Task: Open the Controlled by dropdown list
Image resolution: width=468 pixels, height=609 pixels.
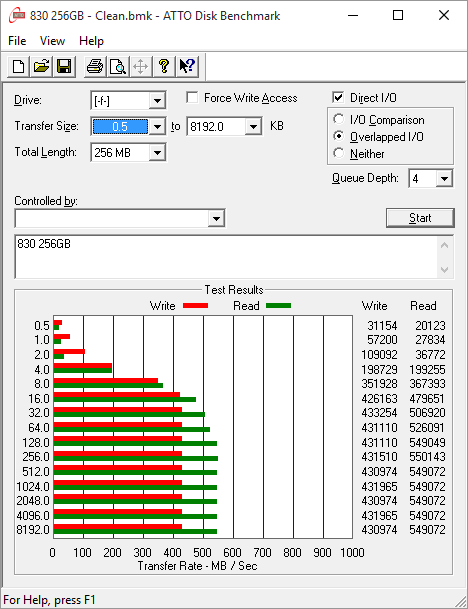Action: coord(216,219)
